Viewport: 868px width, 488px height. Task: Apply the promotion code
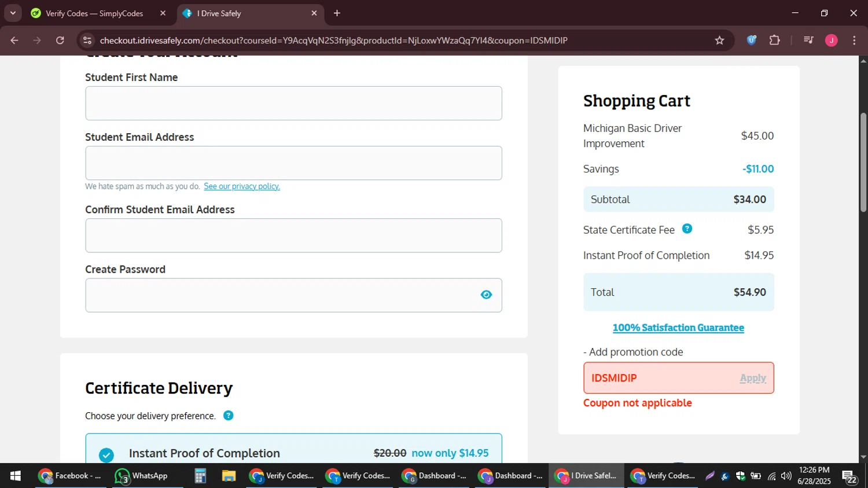753,378
